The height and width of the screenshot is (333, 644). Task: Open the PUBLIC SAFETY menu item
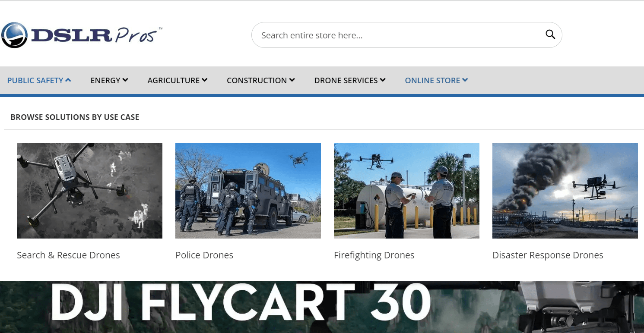tap(35, 80)
